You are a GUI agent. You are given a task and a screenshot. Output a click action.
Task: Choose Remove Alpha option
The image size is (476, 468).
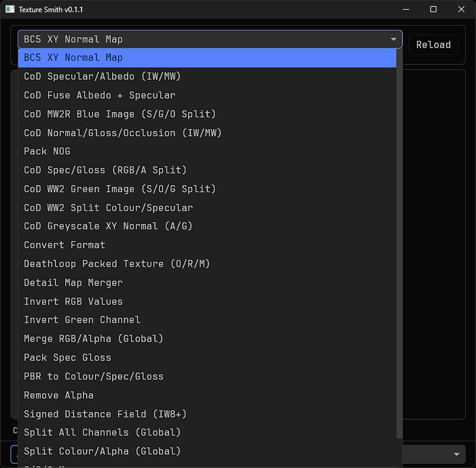(208, 396)
